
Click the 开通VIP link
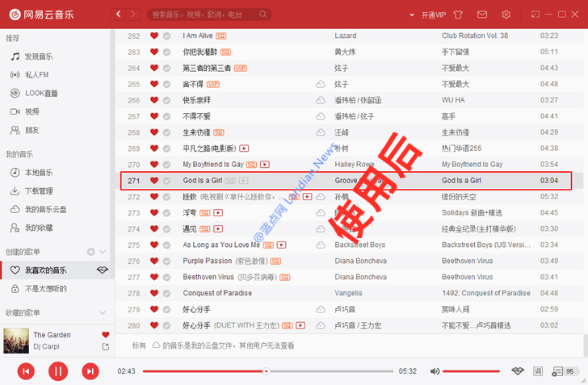point(434,15)
